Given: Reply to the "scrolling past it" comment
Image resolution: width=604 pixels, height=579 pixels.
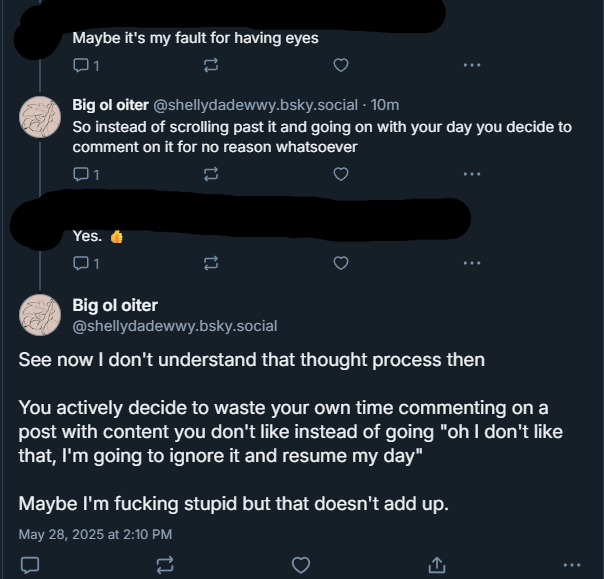Looking at the screenshot, I should tap(82, 174).
